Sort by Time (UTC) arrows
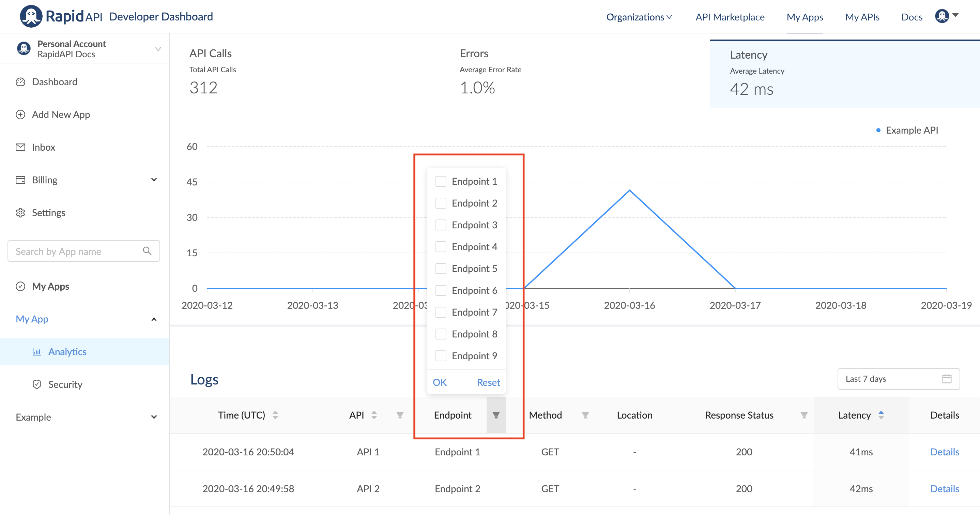The image size is (980, 514). click(x=275, y=415)
